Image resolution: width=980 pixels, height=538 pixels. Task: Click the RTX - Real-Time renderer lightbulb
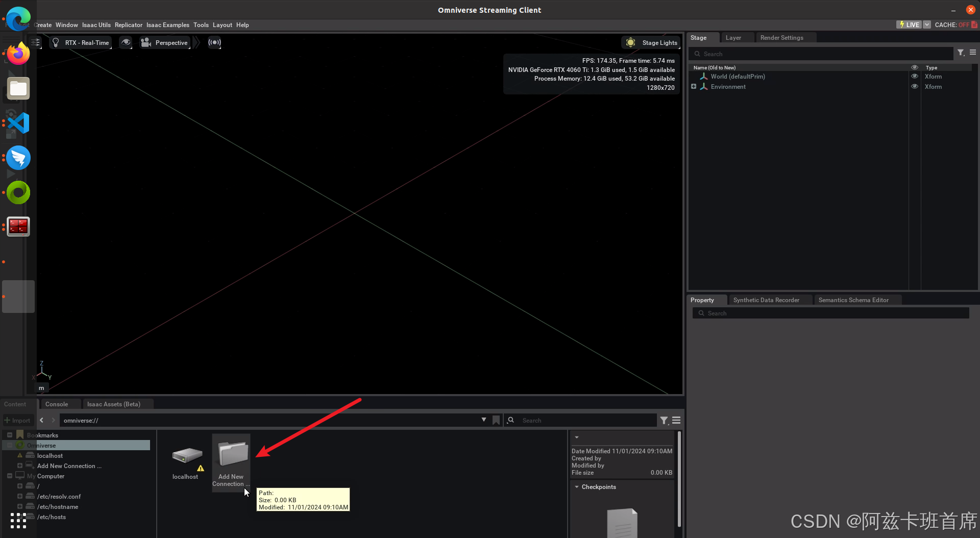(x=56, y=42)
